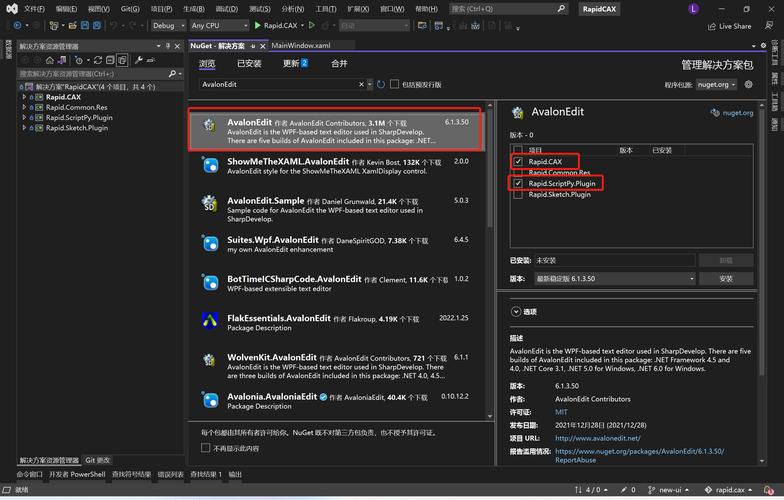
Task: Open the version 6.1.3.50 dropdown
Action: point(614,278)
